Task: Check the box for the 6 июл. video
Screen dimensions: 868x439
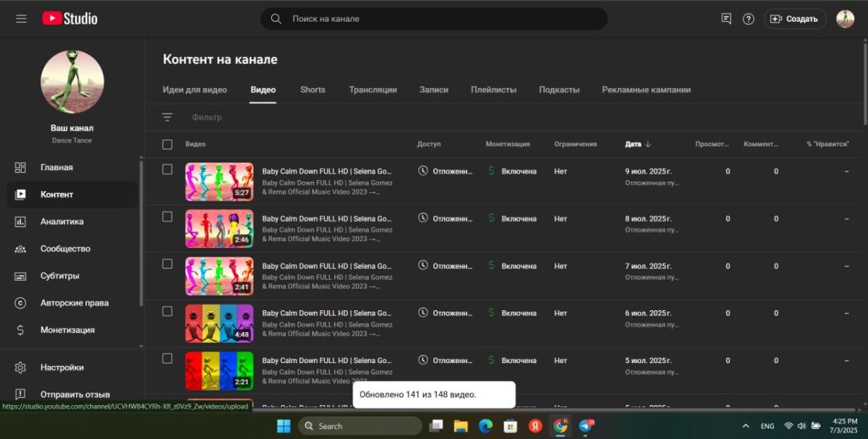Action: pos(167,311)
